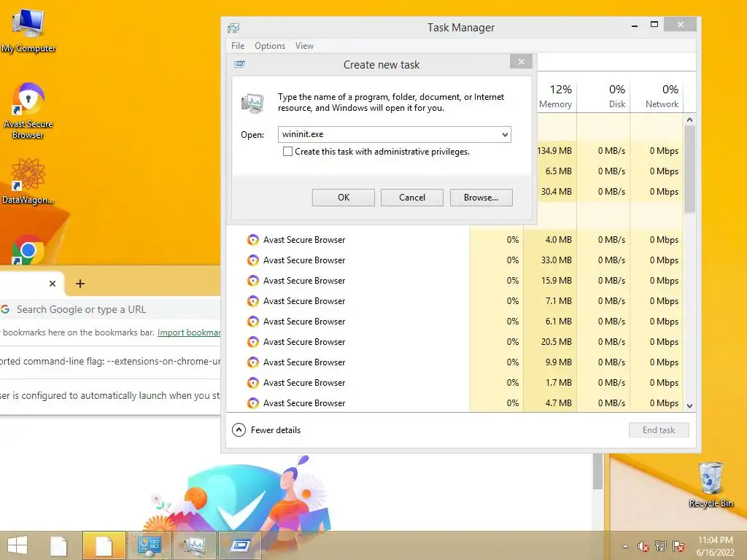
Task: Launch Avast Secure Browser desktop shortcut
Action: click(28, 111)
